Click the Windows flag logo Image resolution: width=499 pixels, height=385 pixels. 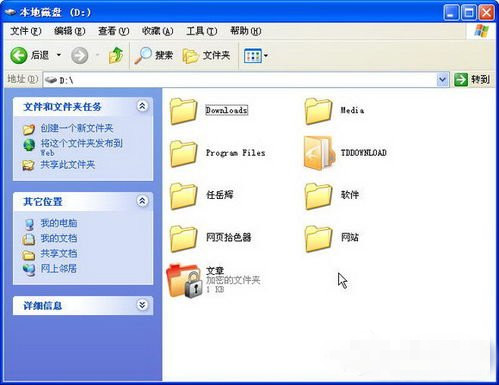(x=481, y=31)
